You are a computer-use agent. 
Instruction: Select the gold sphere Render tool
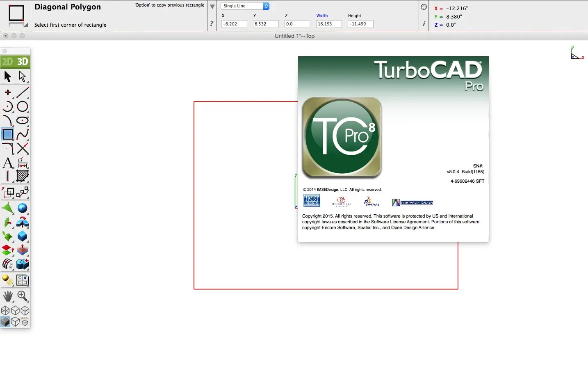(x=8, y=280)
